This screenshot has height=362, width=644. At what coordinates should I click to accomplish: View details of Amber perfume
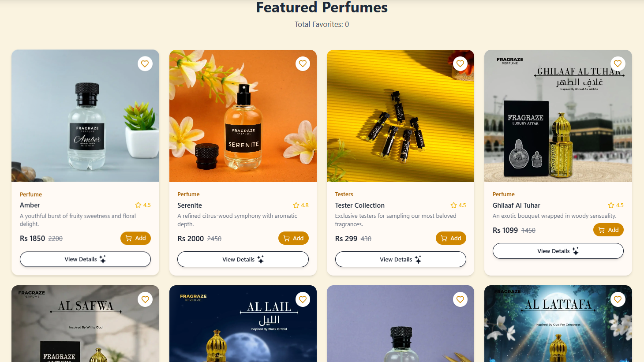[x=85, y=259]
